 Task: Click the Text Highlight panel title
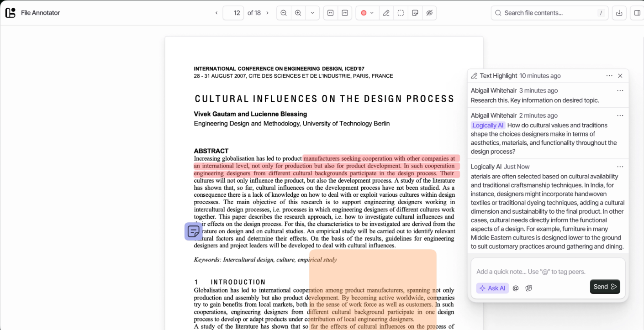tap(498, 76)
